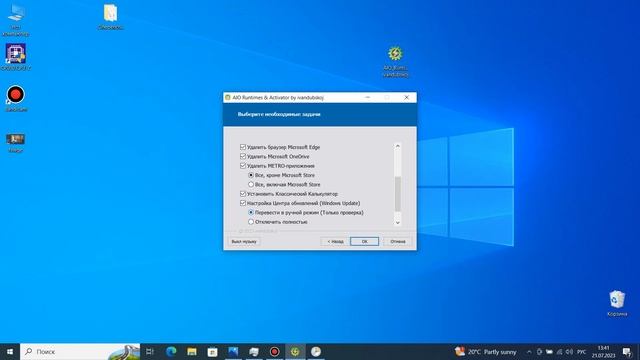Open the Photos app from the taskbar
640x360 pixels.
click(233, 351)
